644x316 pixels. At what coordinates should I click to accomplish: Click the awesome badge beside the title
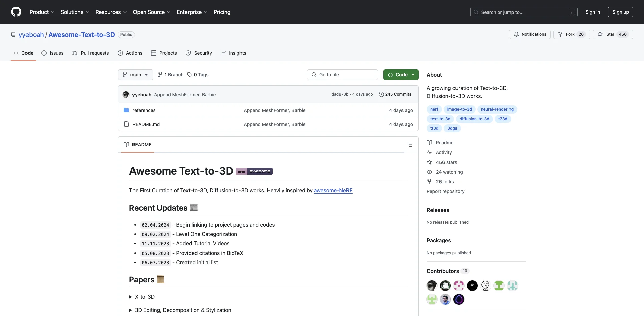(254, 171)
